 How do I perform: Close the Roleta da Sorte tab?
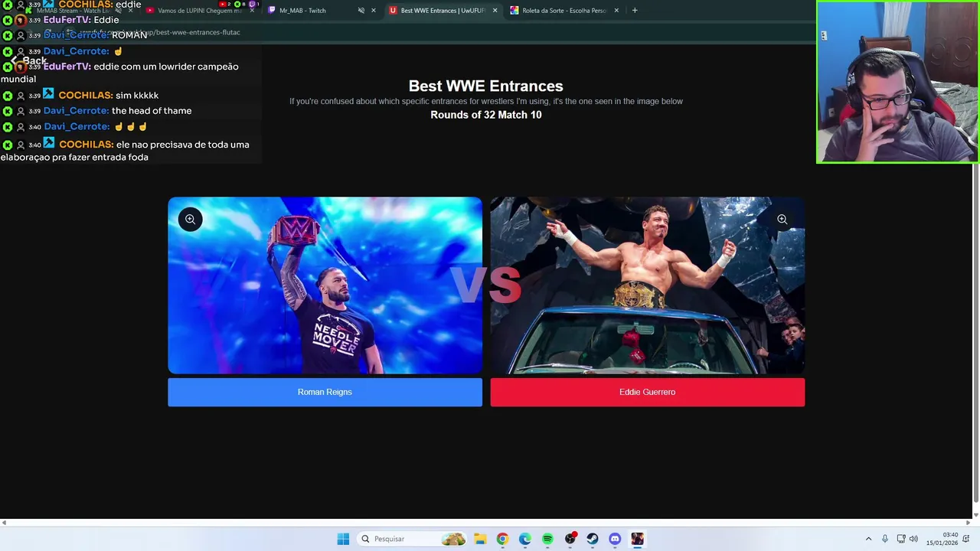coord(616,11)
